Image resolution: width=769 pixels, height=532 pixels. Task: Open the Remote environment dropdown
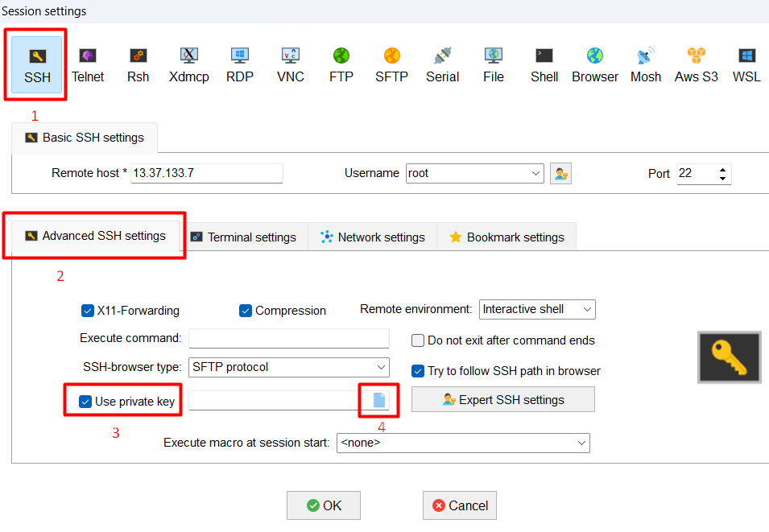pos(587,309)
